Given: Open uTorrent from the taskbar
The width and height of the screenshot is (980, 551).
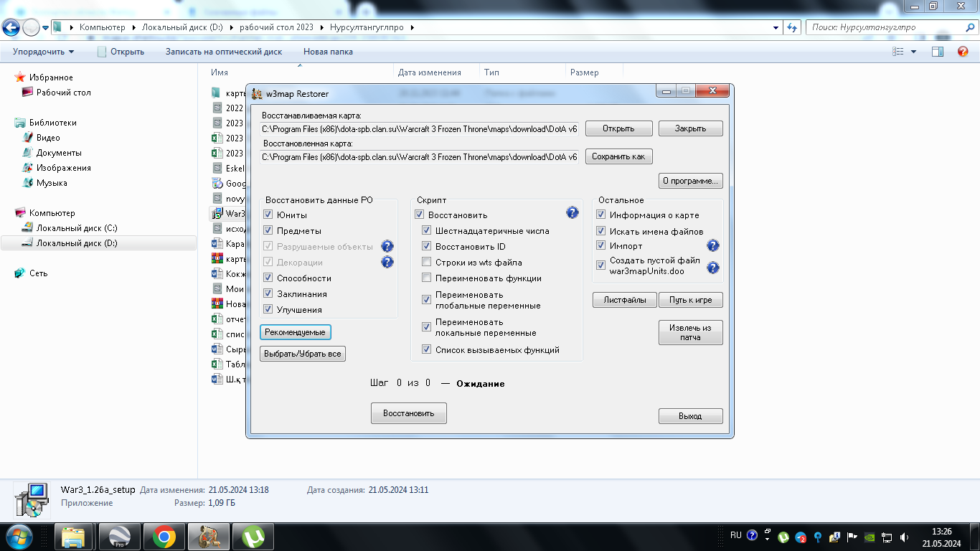Looking at the screenshot, I should coord(253,537).
